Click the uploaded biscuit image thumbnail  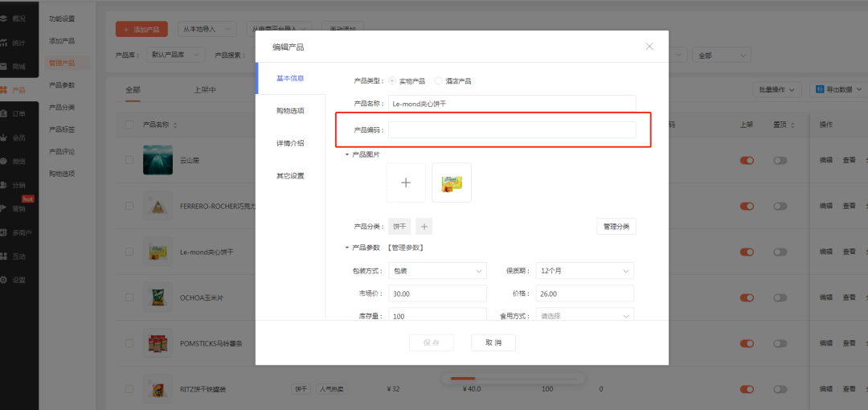click(x=452, y=182)
